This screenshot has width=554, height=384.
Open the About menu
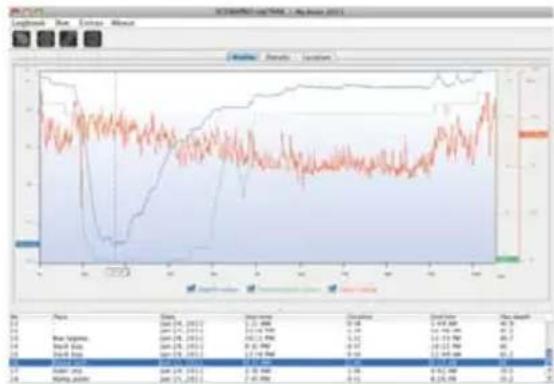(123, 23)
